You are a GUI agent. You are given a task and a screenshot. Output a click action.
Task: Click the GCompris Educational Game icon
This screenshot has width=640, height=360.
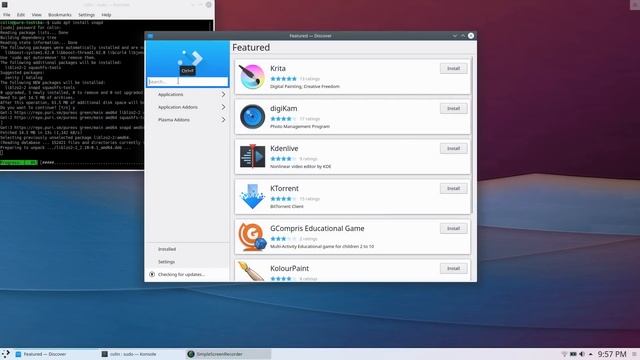252,236
